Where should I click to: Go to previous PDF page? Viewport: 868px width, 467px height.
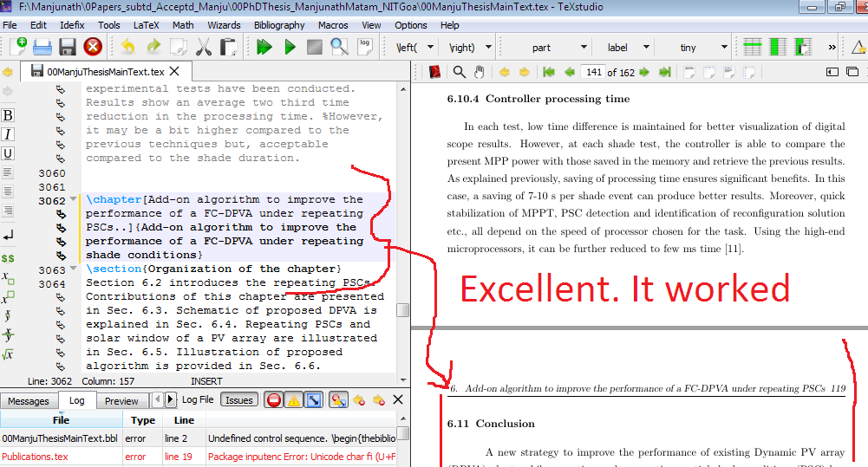coord(570,72)
